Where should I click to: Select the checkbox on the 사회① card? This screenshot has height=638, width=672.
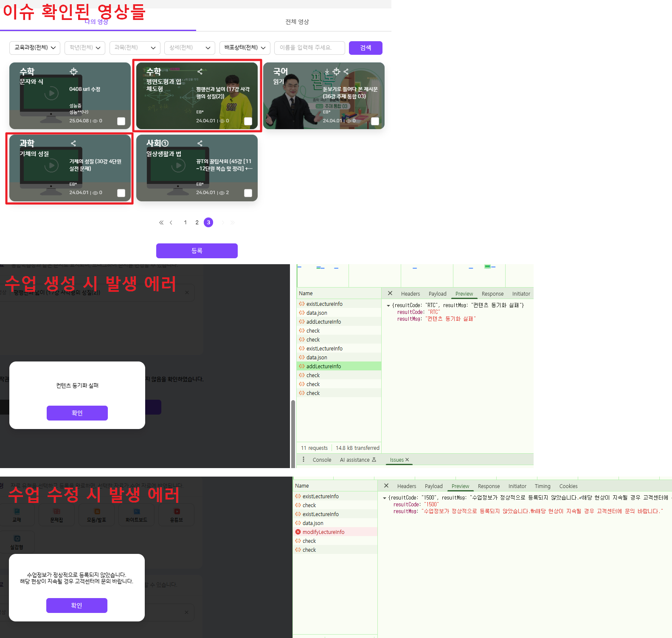pos(248,193)
